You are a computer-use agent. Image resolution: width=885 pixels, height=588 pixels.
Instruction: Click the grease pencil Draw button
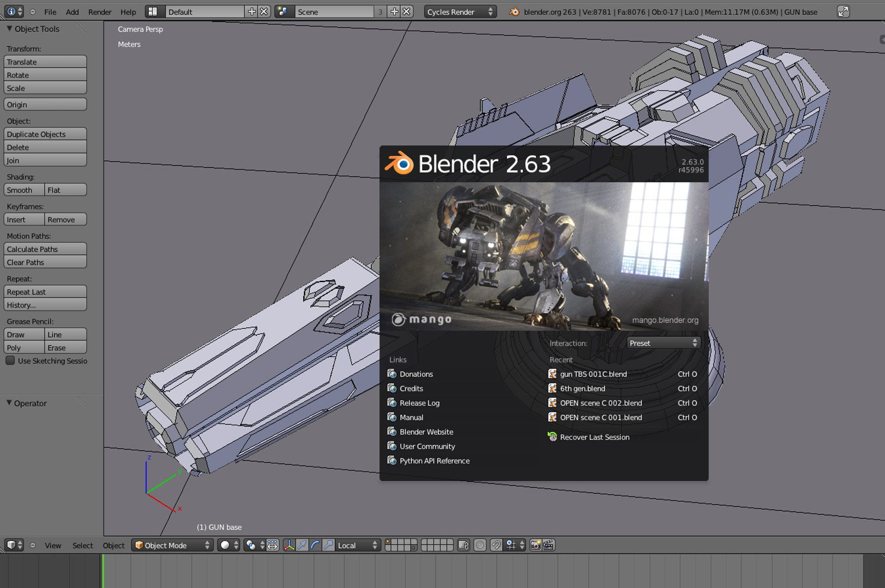click(x=25, y=334)
